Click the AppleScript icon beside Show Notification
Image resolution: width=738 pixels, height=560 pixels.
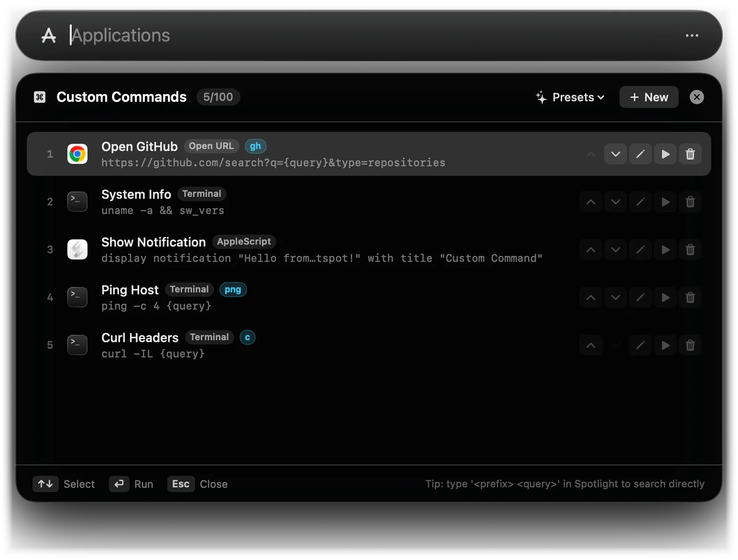tap(77, 249)
